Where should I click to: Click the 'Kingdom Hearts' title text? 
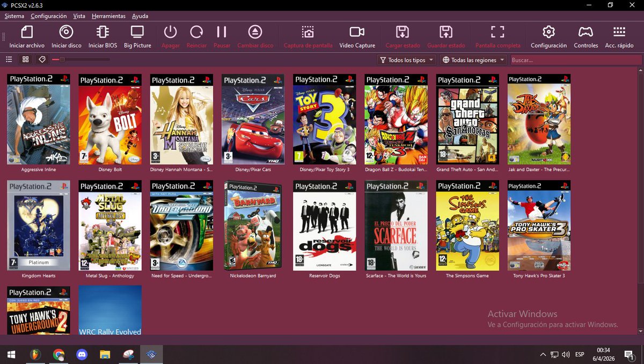click(x=39, y=276)
